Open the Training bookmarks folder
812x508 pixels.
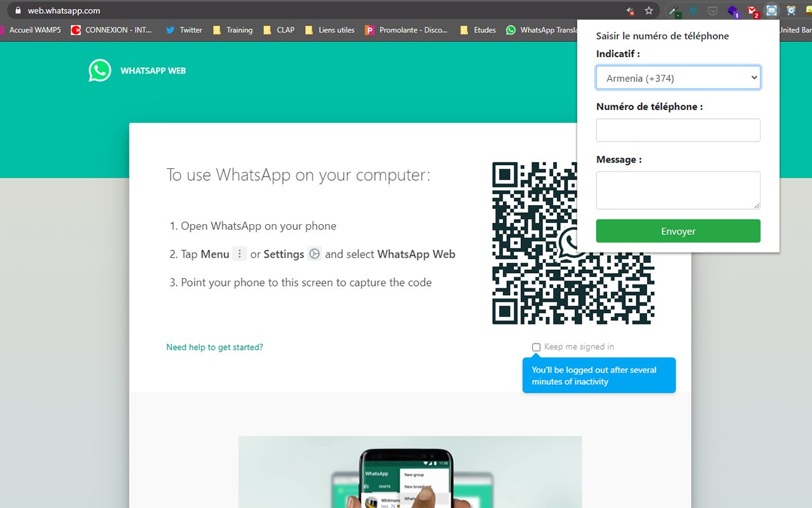(233, 30)
